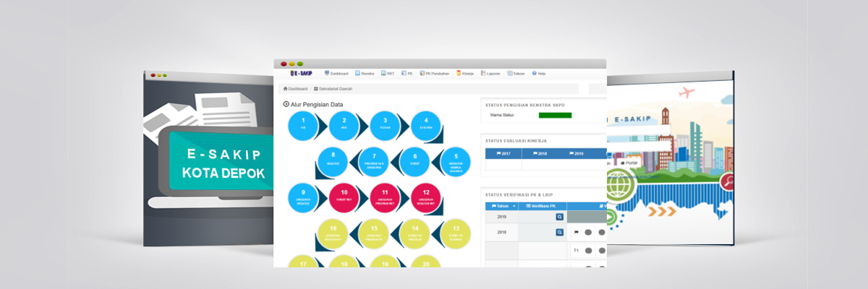Click the magnifier button in the 2018 row
Viewport: 868px width, 289px height.
tap(559, 232)
